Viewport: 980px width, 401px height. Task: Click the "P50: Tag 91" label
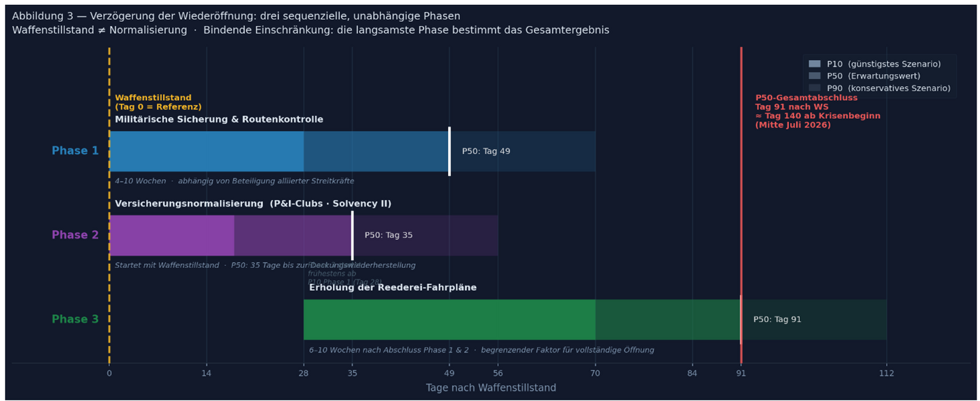pyautogui.click(x=777, y=319)
